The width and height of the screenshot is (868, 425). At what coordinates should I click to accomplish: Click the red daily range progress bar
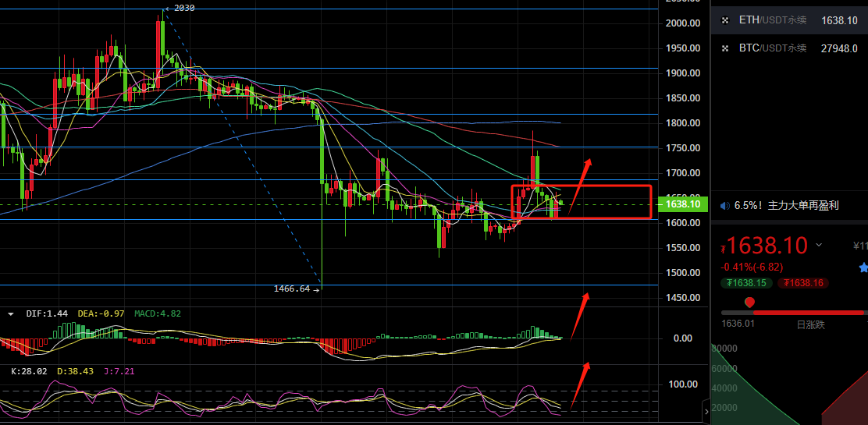(809, 313)
